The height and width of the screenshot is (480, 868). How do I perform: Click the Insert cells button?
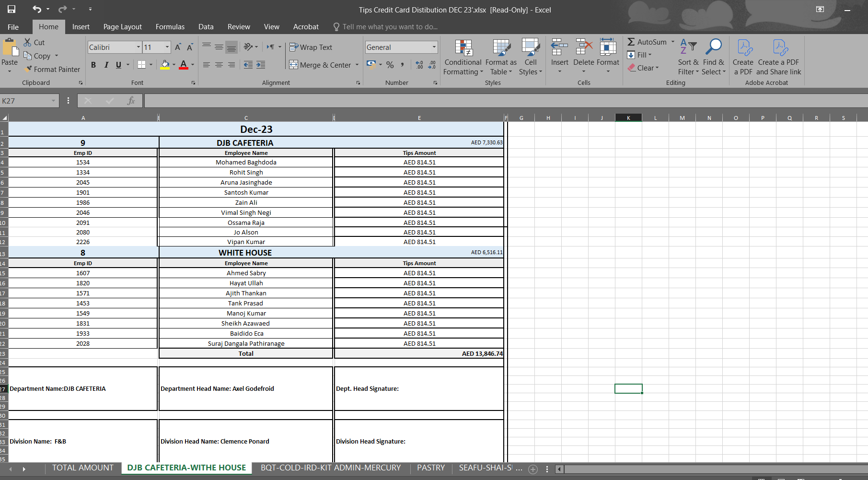click(x=559, y=57)
